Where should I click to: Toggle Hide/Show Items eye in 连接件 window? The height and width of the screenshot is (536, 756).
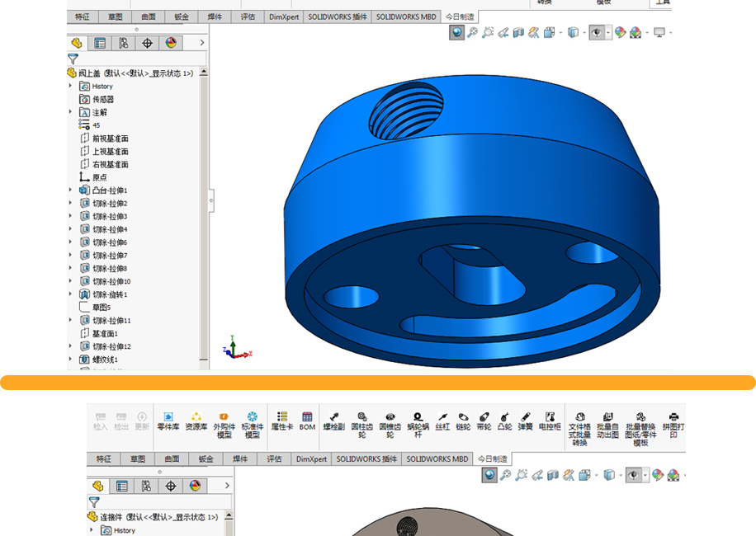point(634,475)
